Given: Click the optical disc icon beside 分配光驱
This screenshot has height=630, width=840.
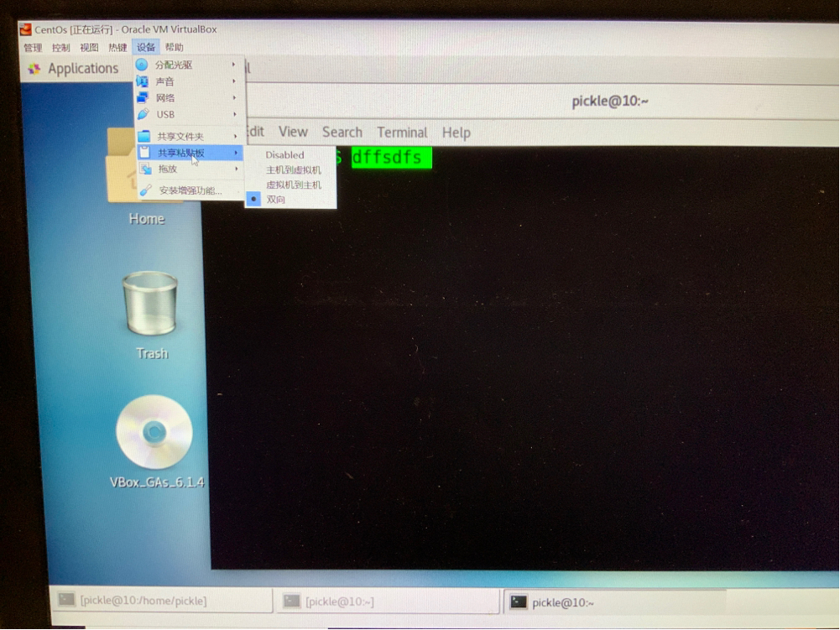Looking at the screenshot, I should [x=142, y=65].
